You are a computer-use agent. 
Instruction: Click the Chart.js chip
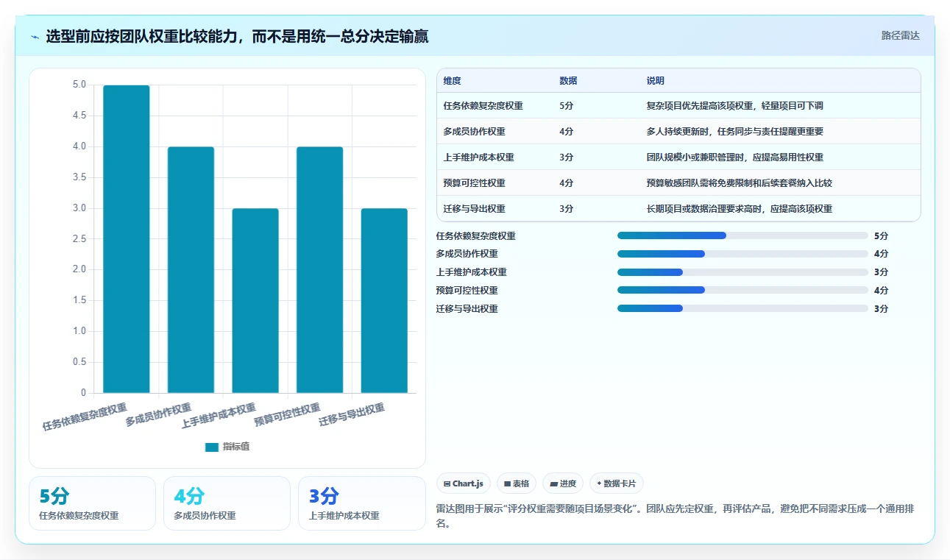coord(464,483)
